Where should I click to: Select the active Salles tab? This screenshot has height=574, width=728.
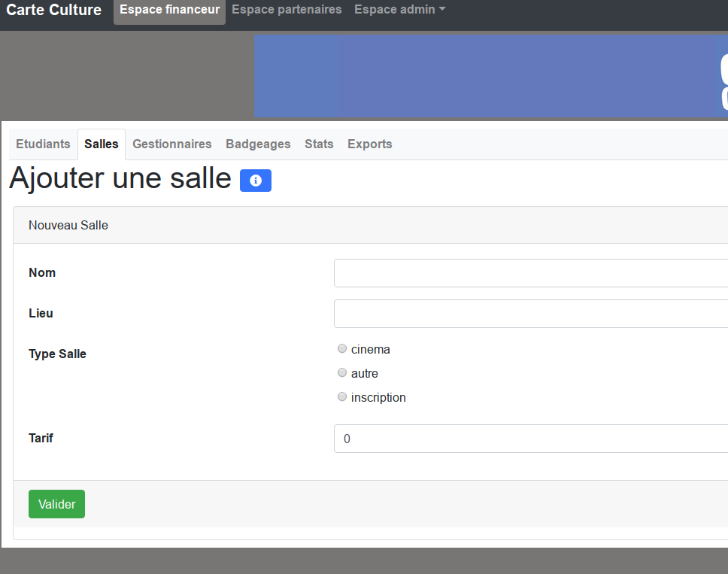point(102,144)
